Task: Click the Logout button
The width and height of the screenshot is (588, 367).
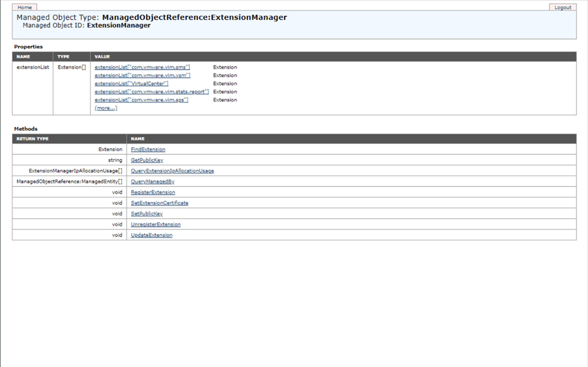Action: coord(562,7)
